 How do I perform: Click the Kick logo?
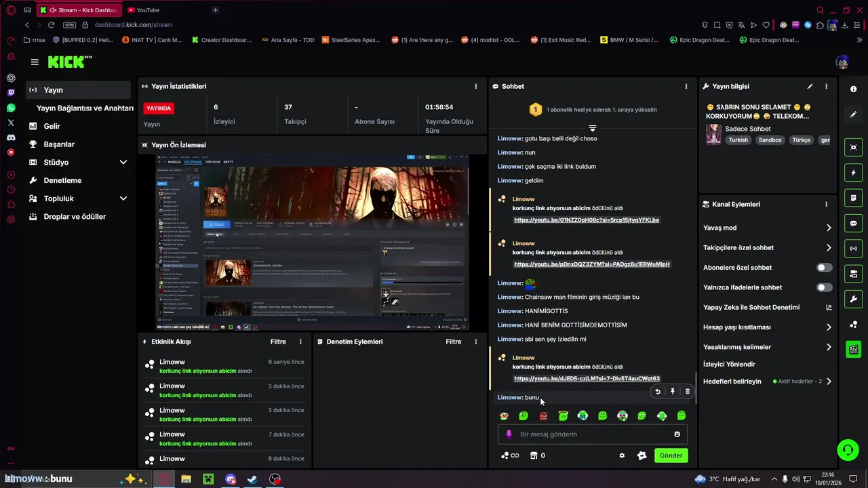(x=70, y=62)
